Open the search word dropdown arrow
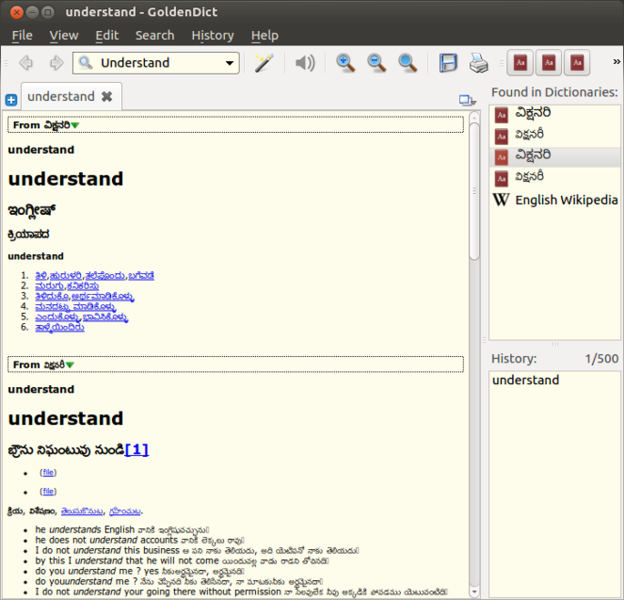This screenshot has height=600, width=624. pos(229,63)
